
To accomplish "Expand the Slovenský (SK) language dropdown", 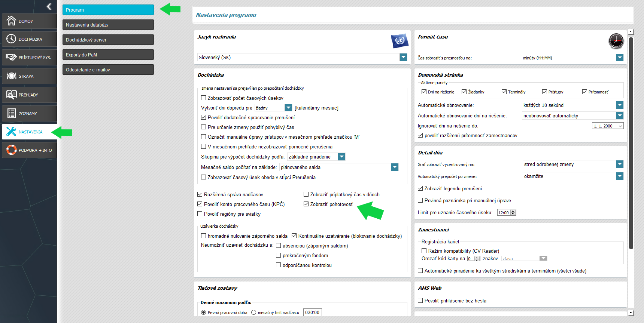I will tap(403, 57).
